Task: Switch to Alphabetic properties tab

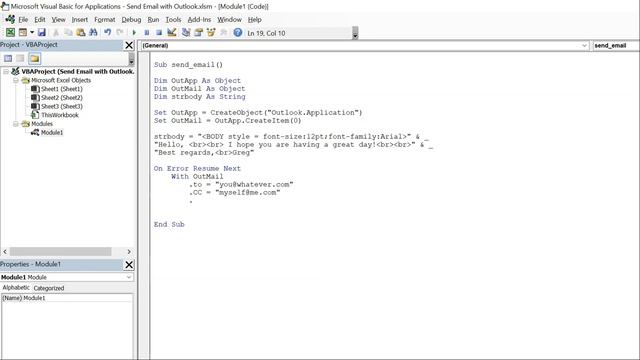Action: click(x=16, y=288)
